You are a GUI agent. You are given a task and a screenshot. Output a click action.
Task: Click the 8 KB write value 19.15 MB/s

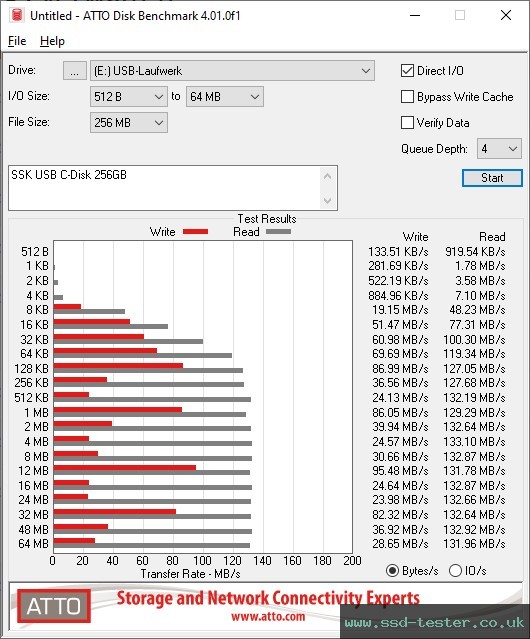tap(400, 310)
